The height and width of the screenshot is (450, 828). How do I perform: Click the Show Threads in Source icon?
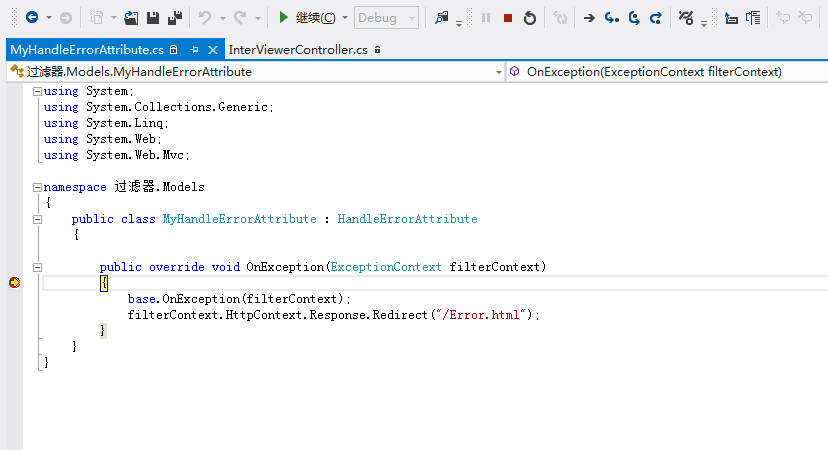(686, 18)
